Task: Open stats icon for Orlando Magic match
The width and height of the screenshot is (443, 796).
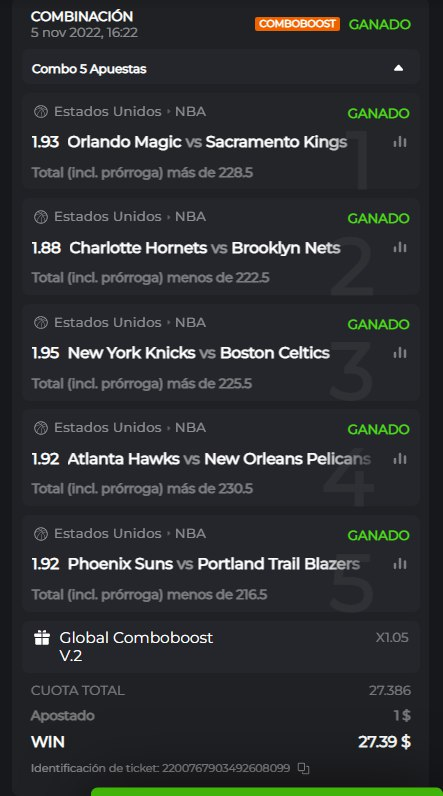Action: (400, 142)
